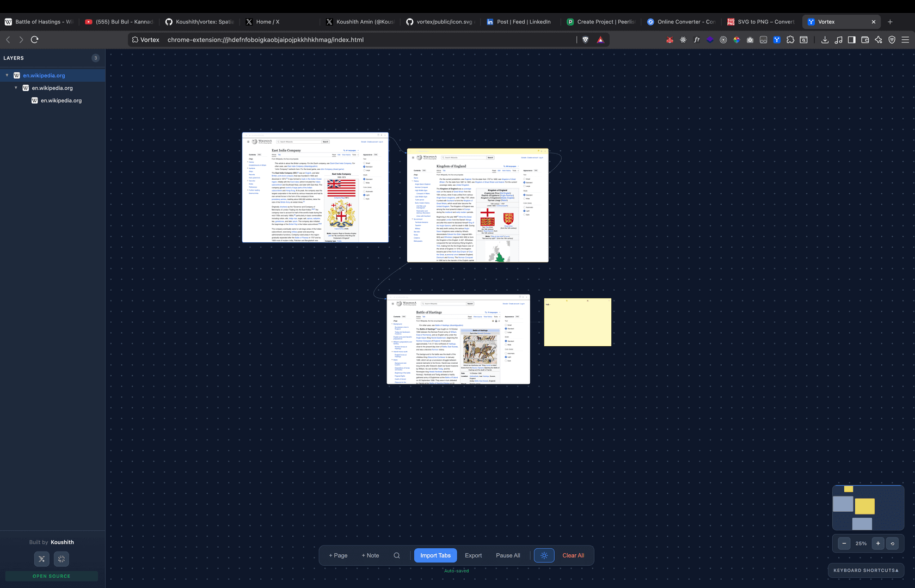The width and height of the screenshot is (915, 588).
Task: Click the X social icon near Built by Koushith
Action: 41,559
